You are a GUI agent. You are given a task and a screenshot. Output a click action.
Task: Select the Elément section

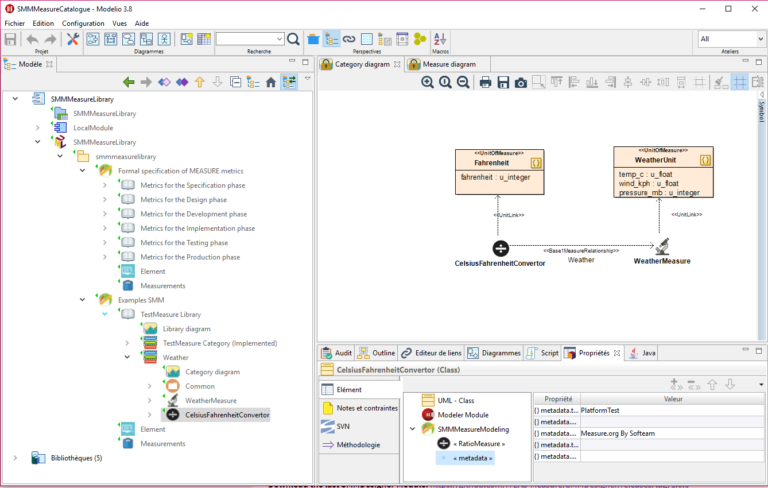(360, 390)
